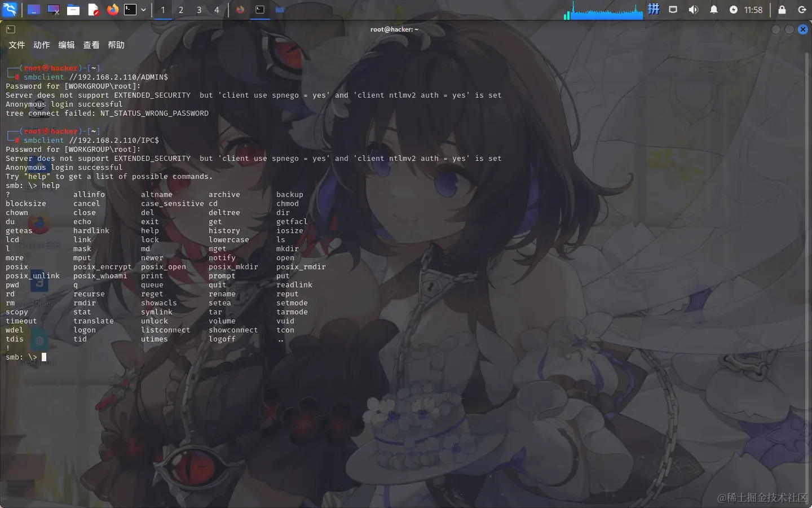This screenshot has width=812, height=508.
Task: Click the 'posix_unlink' command text
Action: [33, 276]
